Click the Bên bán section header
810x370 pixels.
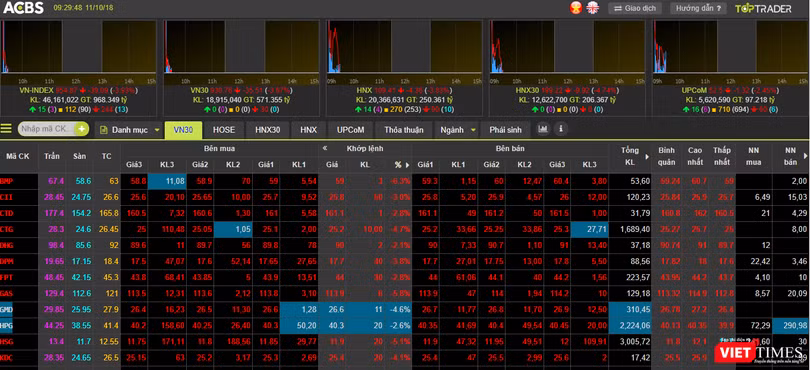pos(510,148)
